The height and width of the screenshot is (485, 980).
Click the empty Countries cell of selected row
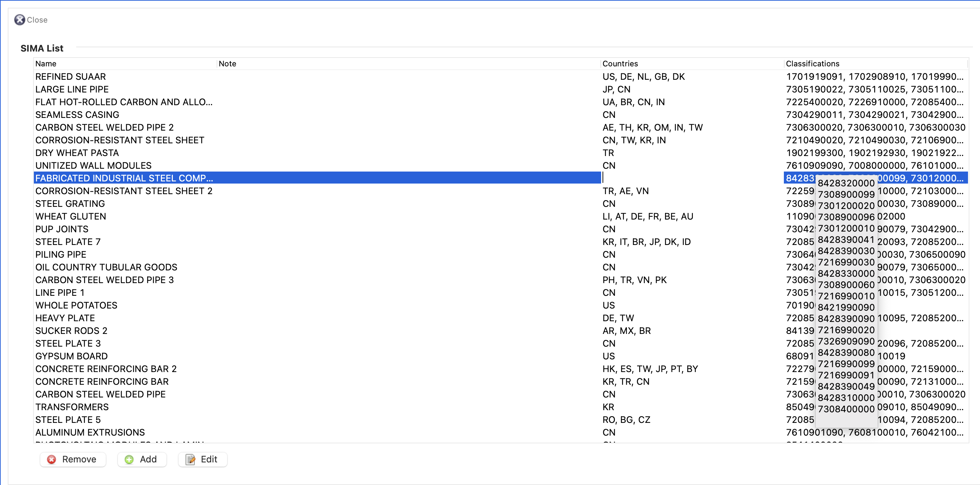click(x=692, y=178)
